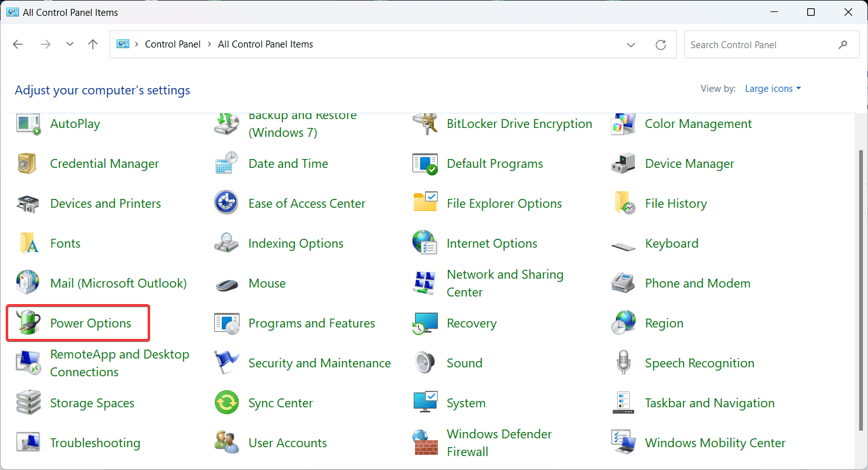Click the Color Management icon
The width and height of the screenshot is (868, 470).
623,124
